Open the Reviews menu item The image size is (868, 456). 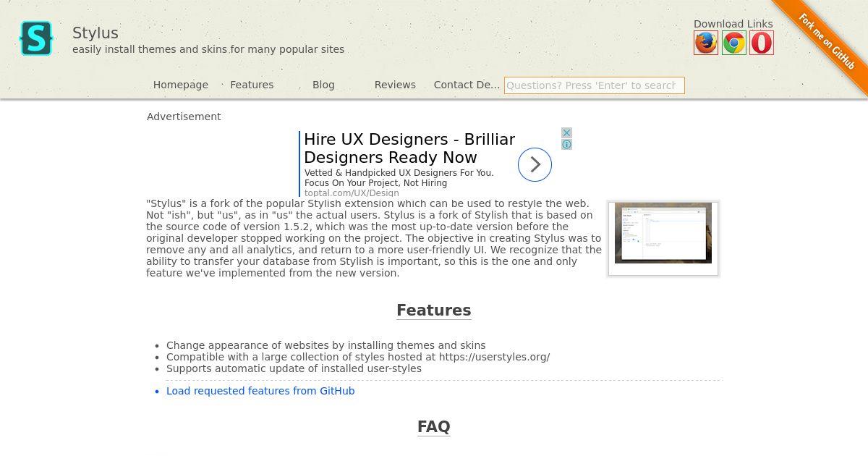pos(395,85)
